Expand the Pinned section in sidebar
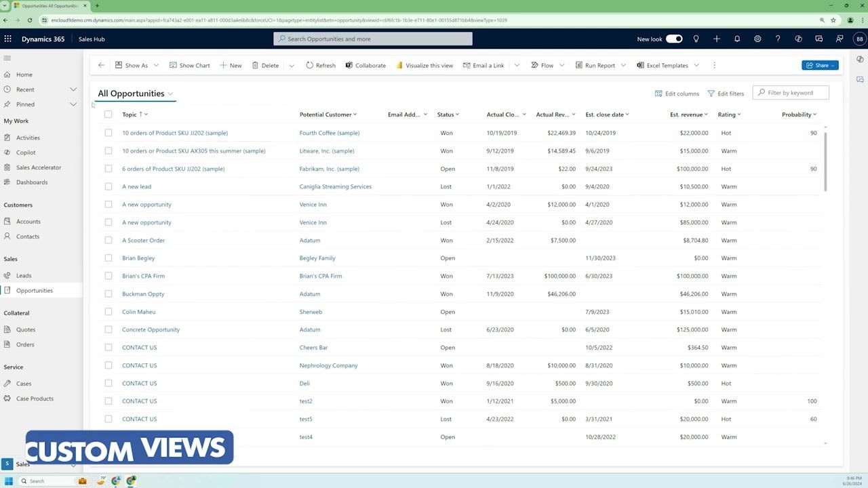This screenshot has width=868, height=488. pyautogui.click(x=73, y=104)
